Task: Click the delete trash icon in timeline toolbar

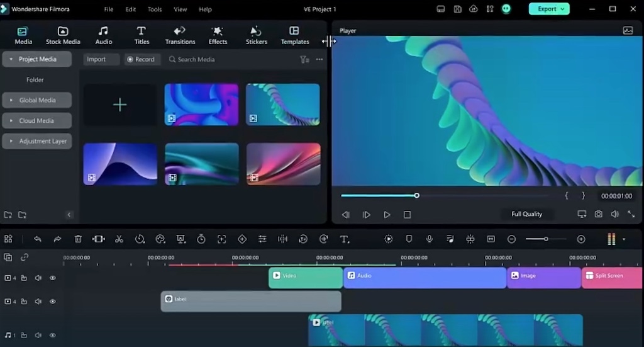Action: coord(78,239)
